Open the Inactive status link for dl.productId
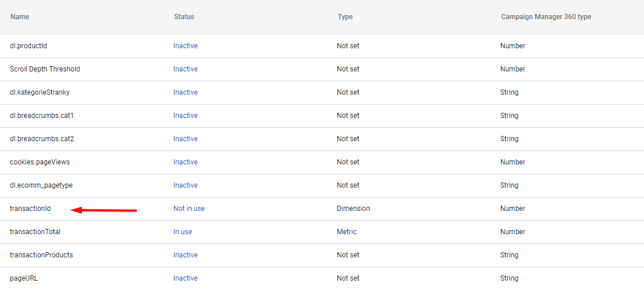 click(x=185, y=46)
